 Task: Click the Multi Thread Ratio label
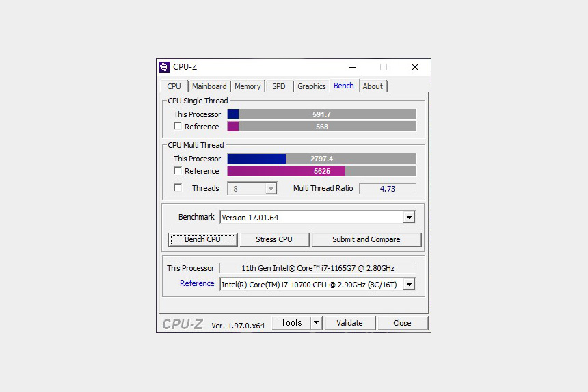click(323, 188)
